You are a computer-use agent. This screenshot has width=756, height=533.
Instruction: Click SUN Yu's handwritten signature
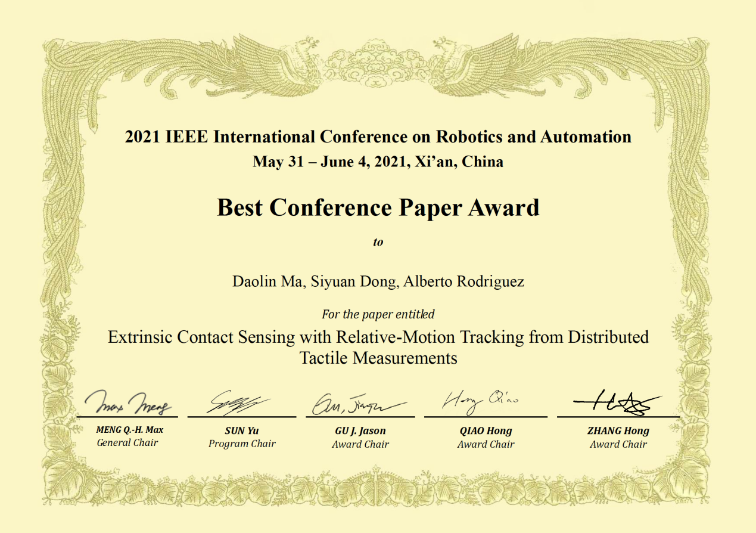click(x=238, y=403)
